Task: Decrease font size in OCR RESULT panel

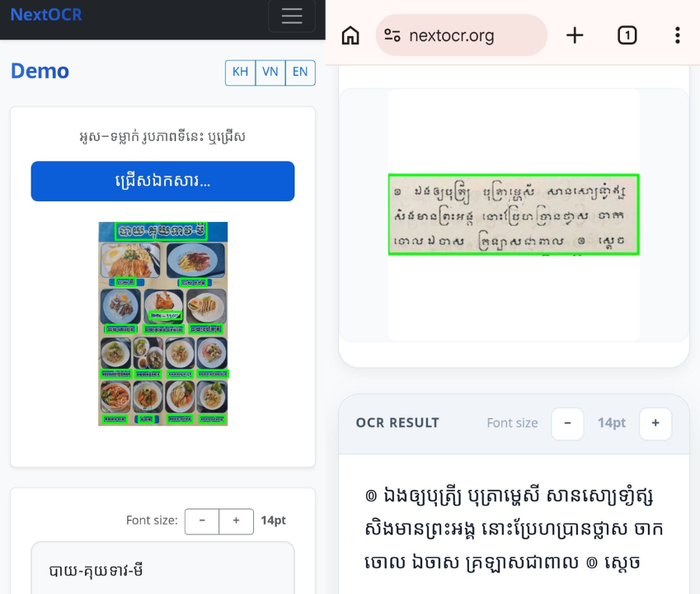Action: click(567, 423)
